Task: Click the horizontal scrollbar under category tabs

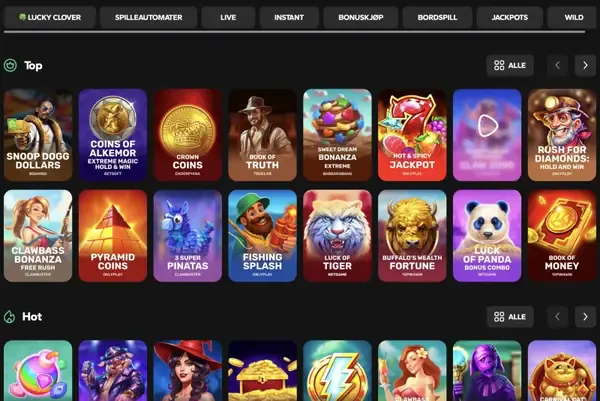Action: (x=294, y=32)
